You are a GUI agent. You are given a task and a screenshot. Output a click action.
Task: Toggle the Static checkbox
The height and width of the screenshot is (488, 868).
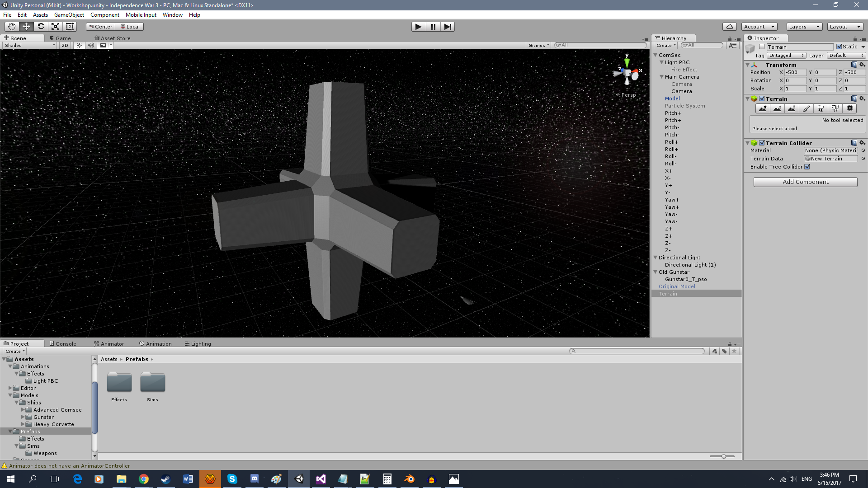(x=839, y=47)
